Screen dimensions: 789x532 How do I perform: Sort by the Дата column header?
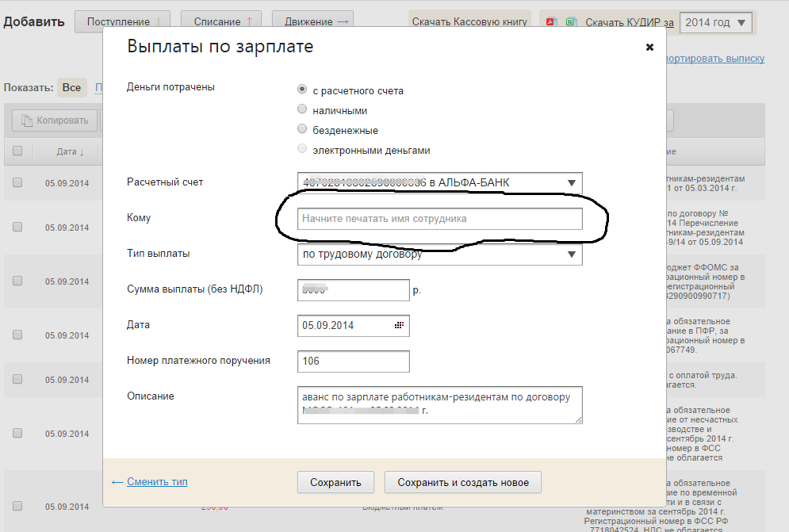[x=70, y=151]
